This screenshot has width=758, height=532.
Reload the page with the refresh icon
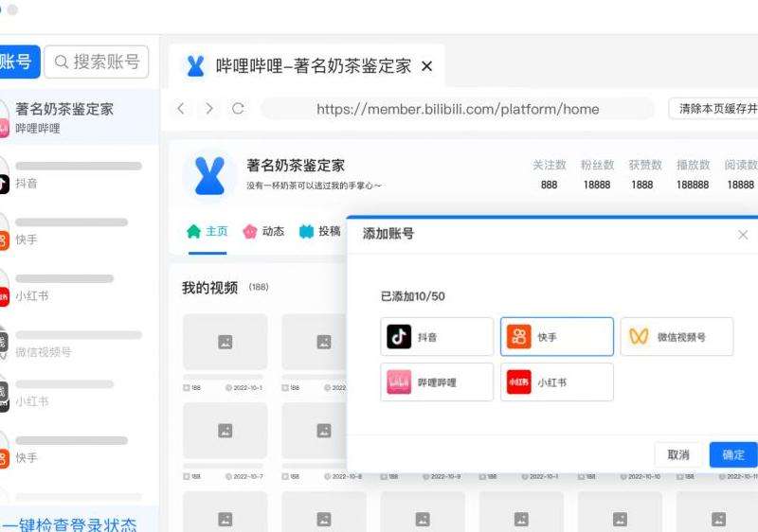238,109
